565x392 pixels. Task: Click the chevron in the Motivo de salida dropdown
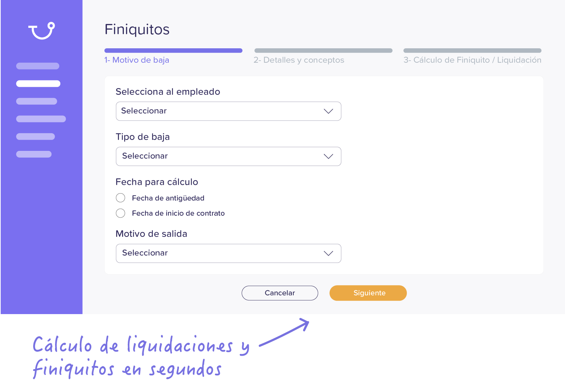[x=328, y=253]
